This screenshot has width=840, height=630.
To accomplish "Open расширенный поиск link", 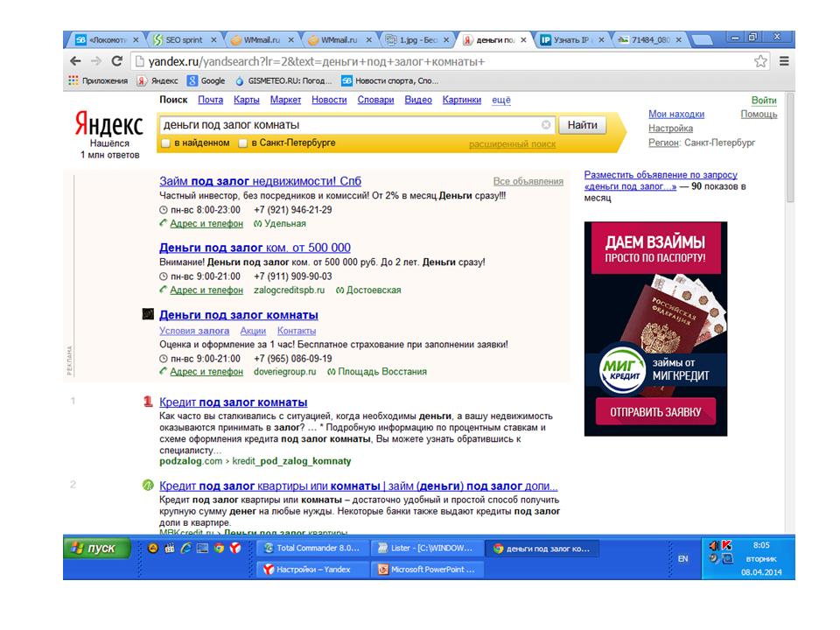I will [512, 144].
